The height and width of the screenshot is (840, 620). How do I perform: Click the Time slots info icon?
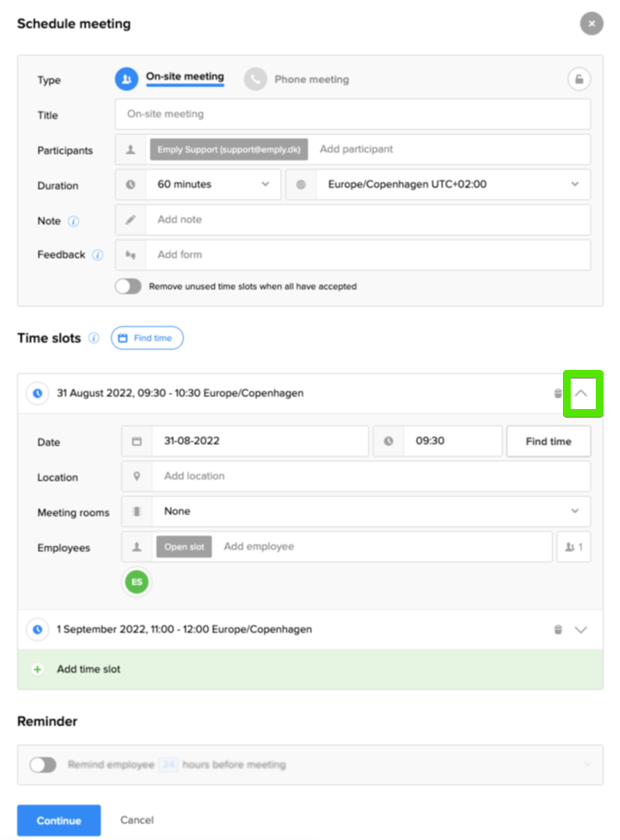click(x=94, y=339)
